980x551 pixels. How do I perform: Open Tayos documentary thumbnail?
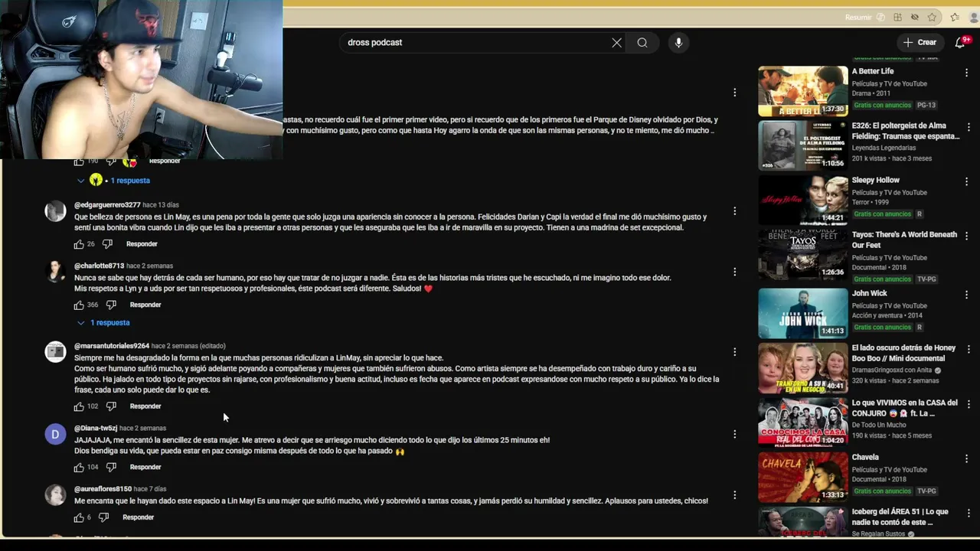tap(803, 254)
